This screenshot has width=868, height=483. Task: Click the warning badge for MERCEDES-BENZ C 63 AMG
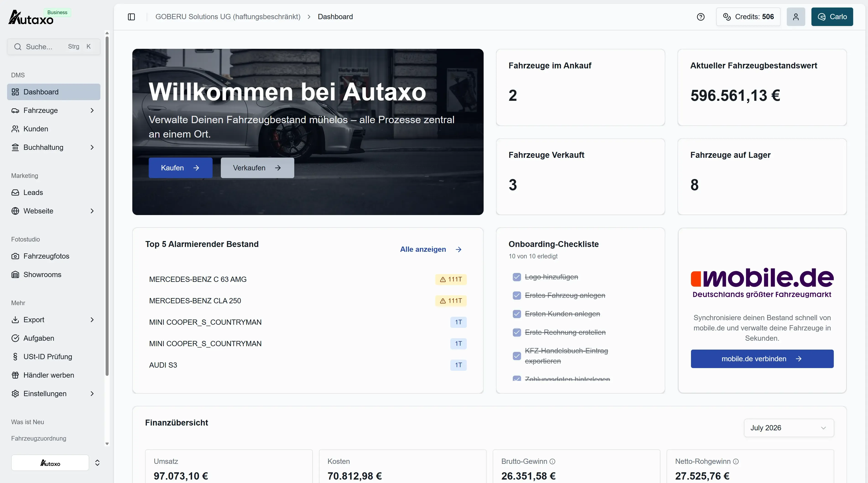(451, 280)
